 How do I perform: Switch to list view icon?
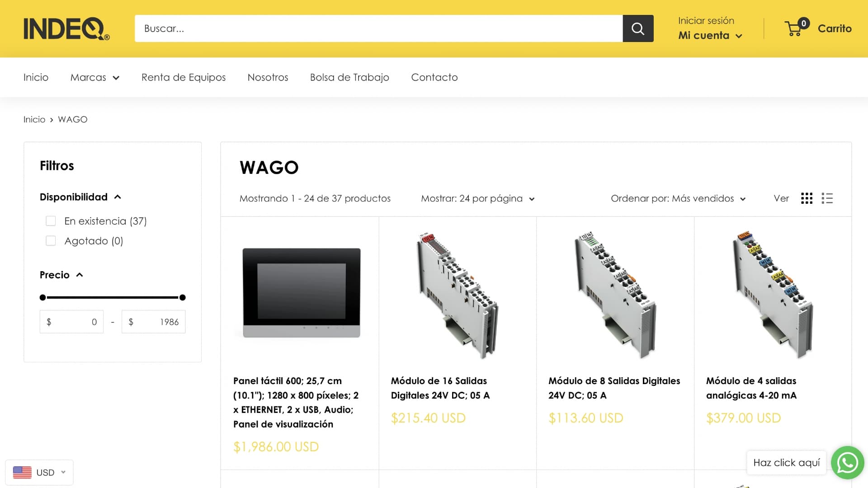(827, 198)
